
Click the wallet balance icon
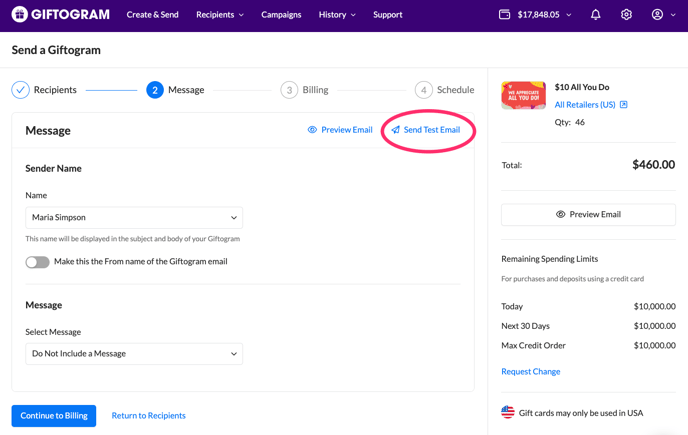[504, 15]
